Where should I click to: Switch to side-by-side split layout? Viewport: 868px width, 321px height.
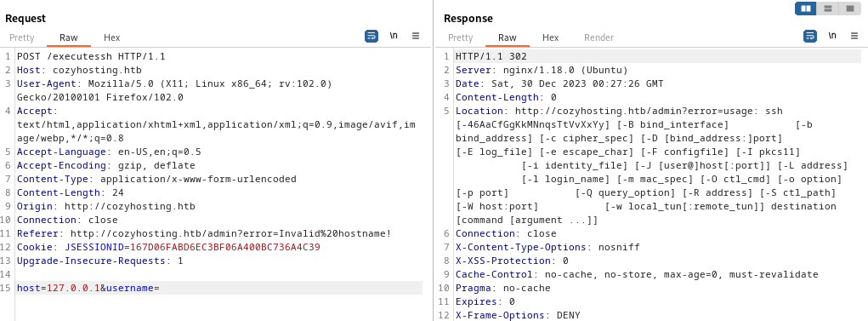(806, 9)
